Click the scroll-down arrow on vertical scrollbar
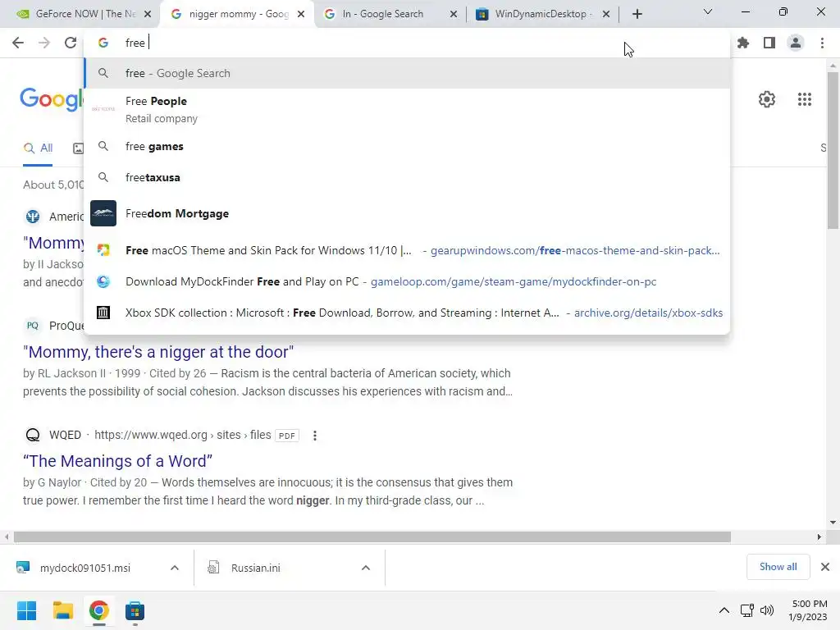The image size is (840, 630). coord(833,523)
